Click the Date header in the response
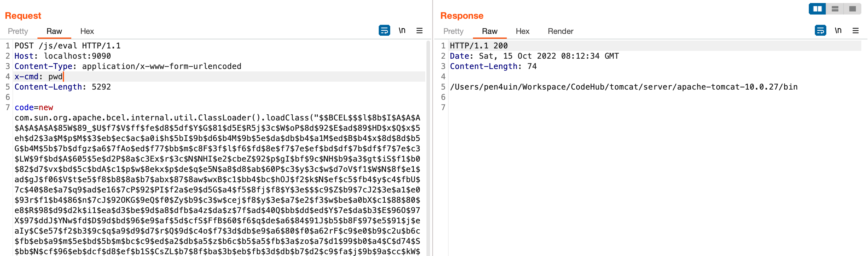This screenshot has height=256, width=868. (x=534, y=56)
